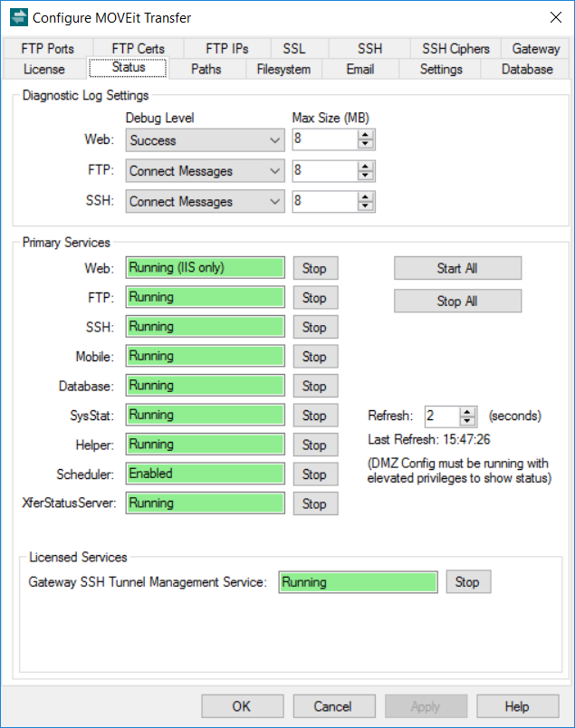Open the SSH tab

click(x=369, y=48)
